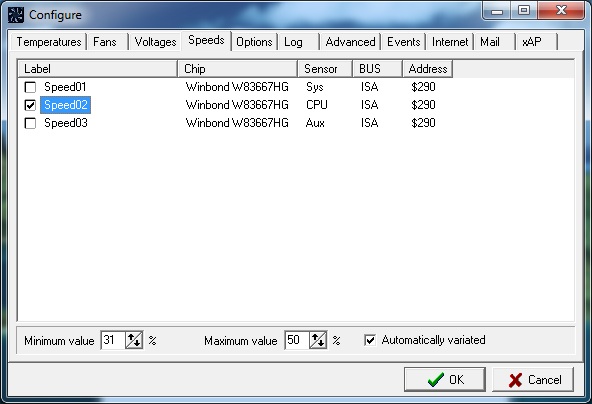Viewport: 592px width, 404px height.
Task: Click into the Maximum value field
Action: (x=297, y=340)
